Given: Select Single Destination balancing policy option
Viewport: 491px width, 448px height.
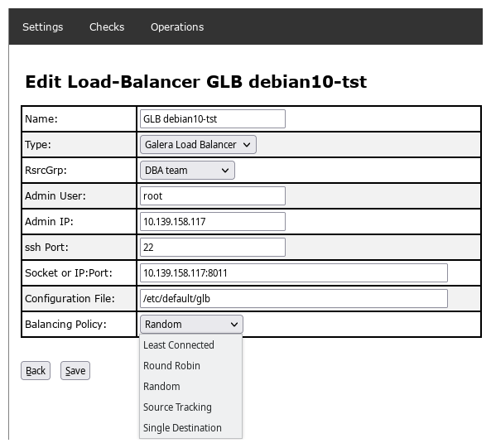Looking at the screenshot, I should point(190,427).
